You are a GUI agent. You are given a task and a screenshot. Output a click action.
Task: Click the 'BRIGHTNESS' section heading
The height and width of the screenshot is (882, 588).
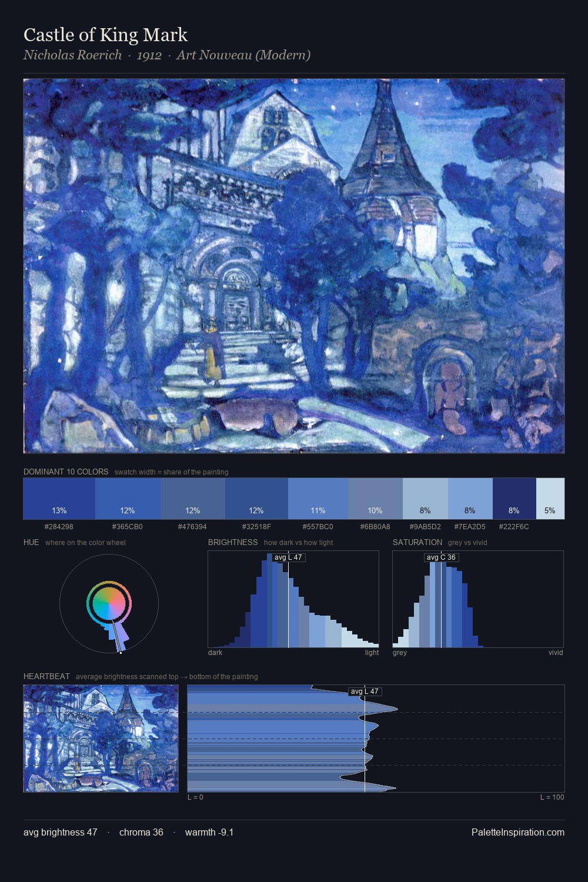(x=233, y=542)
